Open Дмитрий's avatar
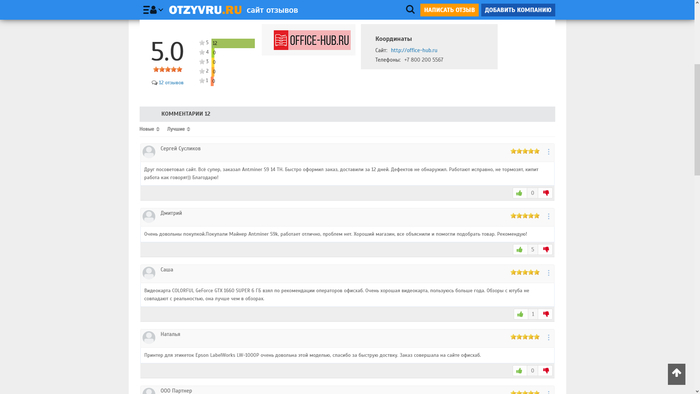 149,216
